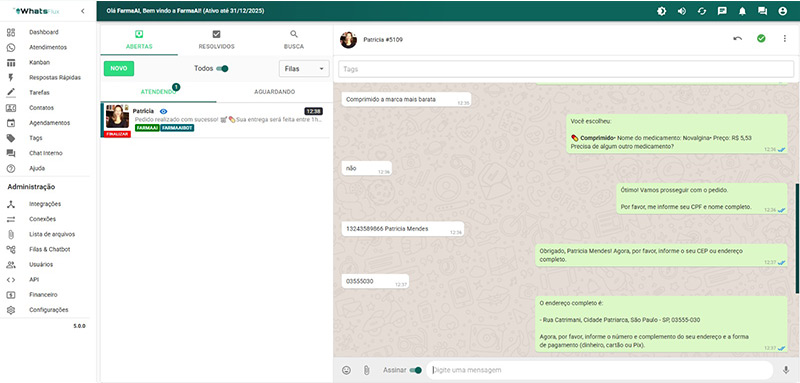Click the Filas & Chatbot icon

pos(11,249)
